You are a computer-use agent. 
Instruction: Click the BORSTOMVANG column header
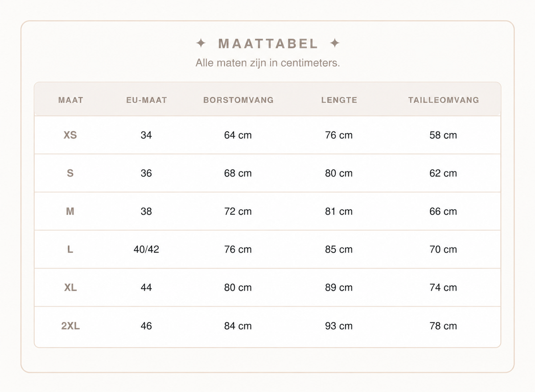239,100
